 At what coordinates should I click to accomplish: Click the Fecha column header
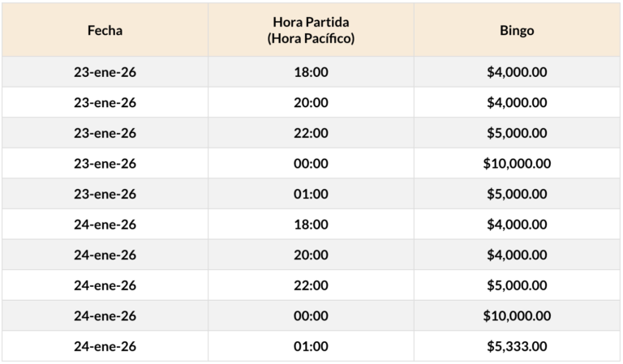click(105, 31)
